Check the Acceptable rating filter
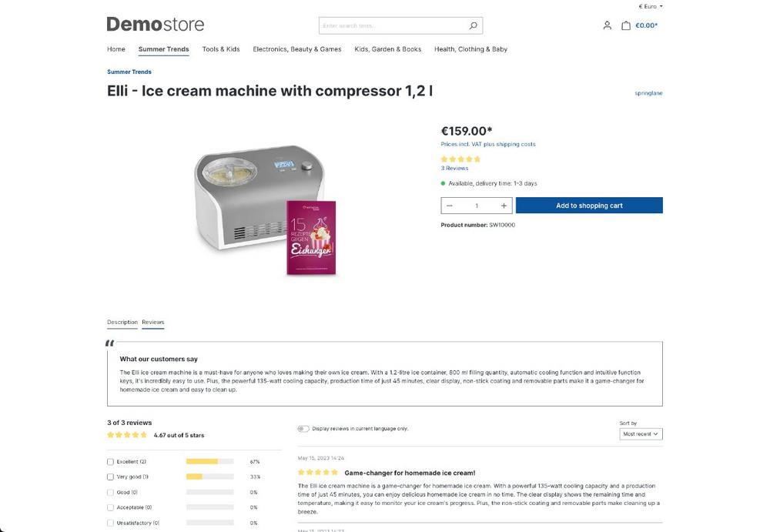This screenshot has height=532, width=770. coord(110,507)
